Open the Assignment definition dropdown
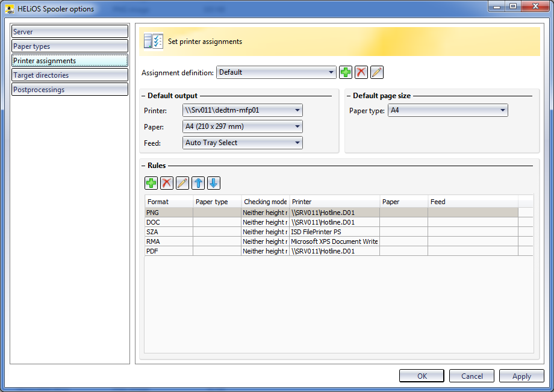The image size is (554, 392). pos(276,72)
